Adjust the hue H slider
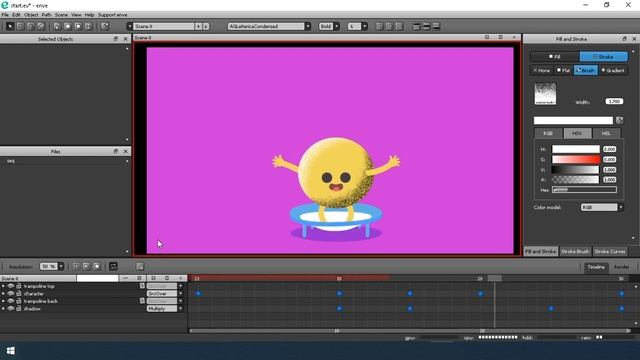Viewport: 640px width, 360px height. tap(576, 149)
